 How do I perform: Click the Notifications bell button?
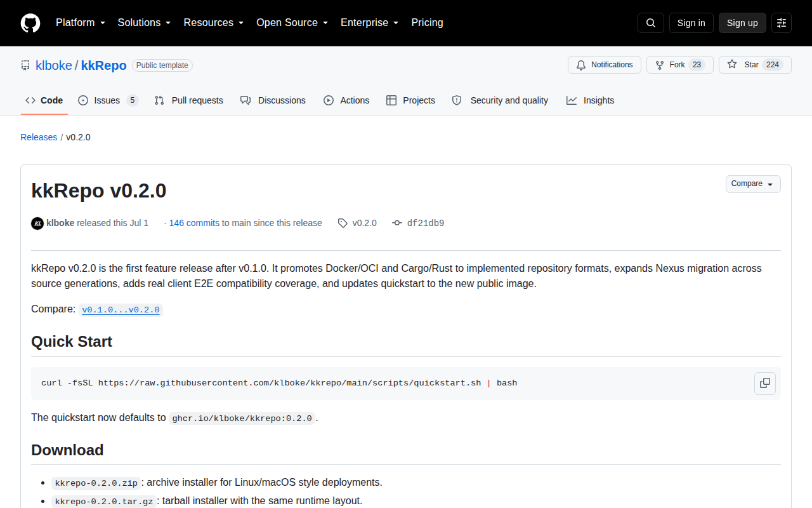605,65
